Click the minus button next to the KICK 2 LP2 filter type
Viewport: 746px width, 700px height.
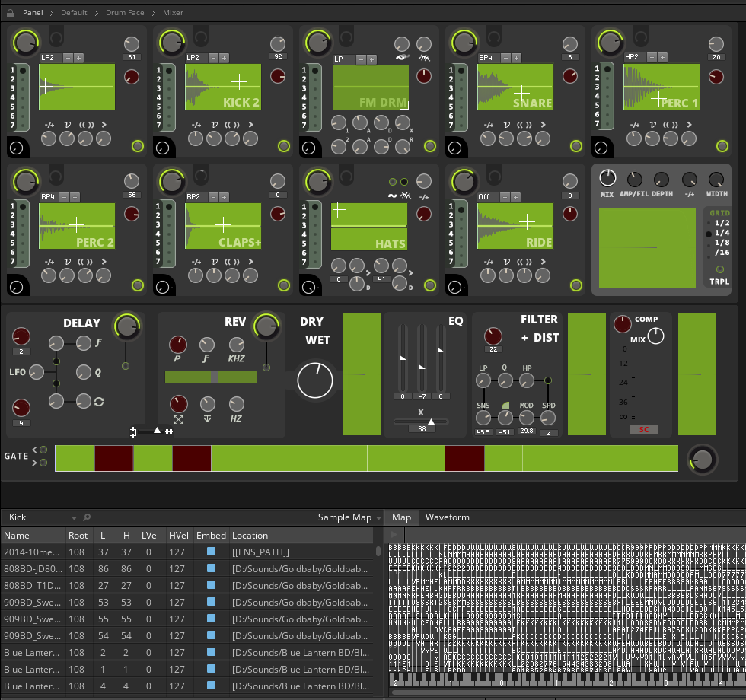[213, 58]
